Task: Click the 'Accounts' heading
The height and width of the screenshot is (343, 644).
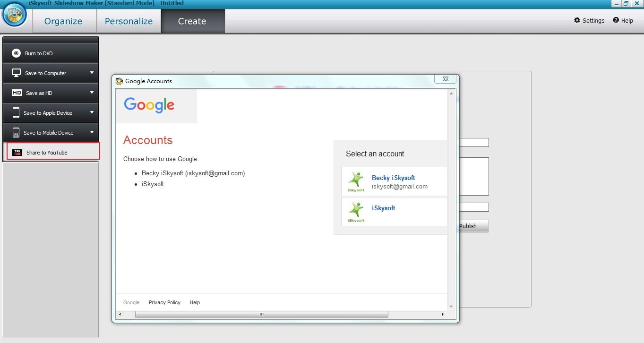Action: [x=148, y=140]
